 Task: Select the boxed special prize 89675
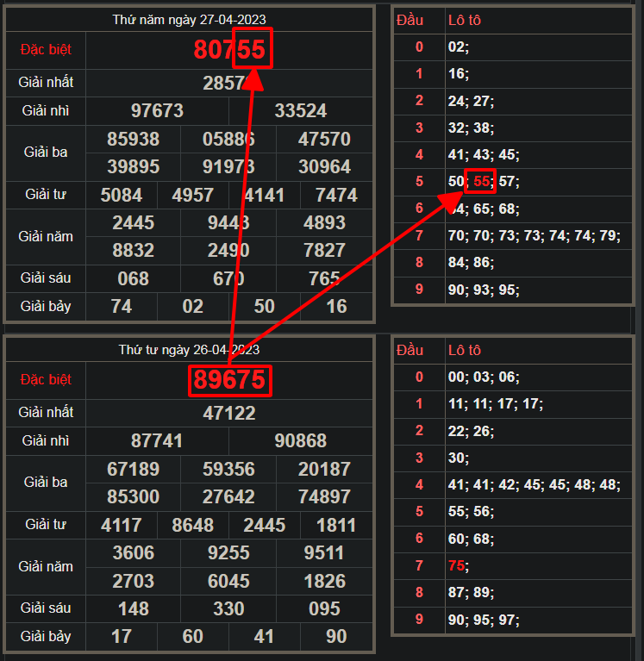pos(229,380)
